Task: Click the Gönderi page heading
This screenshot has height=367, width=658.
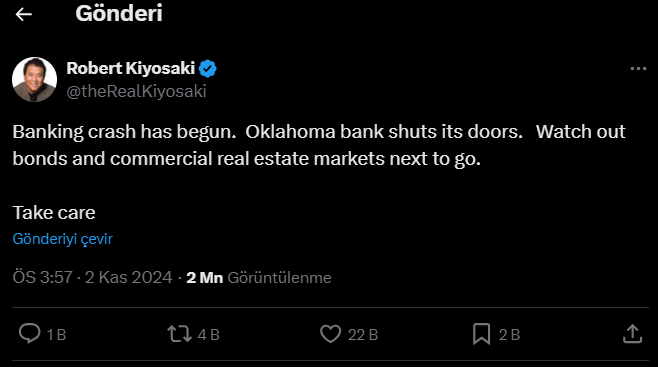Action: click(119, 13)
